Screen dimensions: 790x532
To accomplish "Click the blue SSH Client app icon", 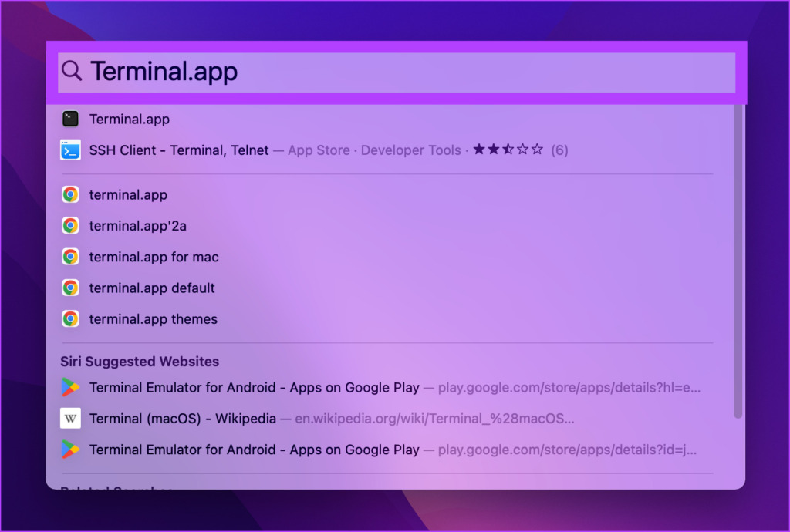I will coord(70,150).
